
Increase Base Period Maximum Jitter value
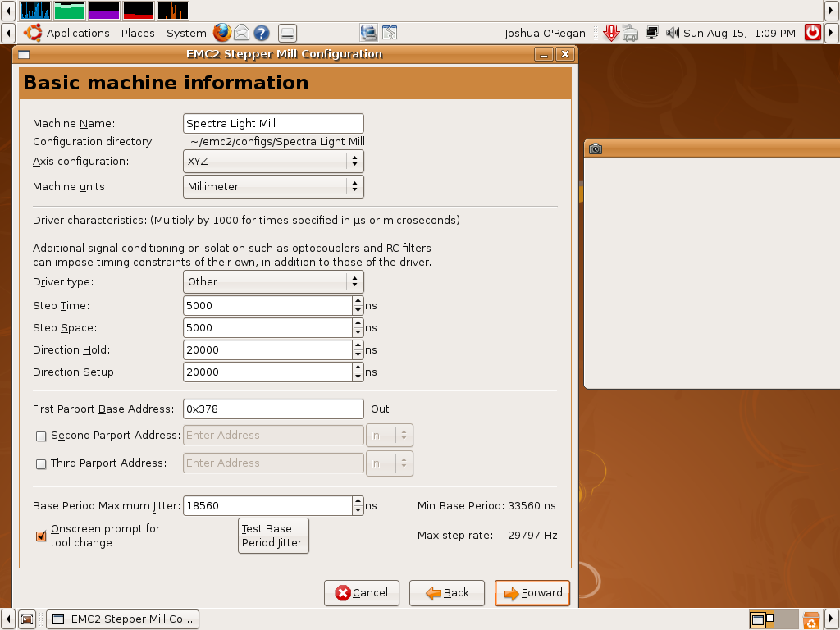(358, 501)
